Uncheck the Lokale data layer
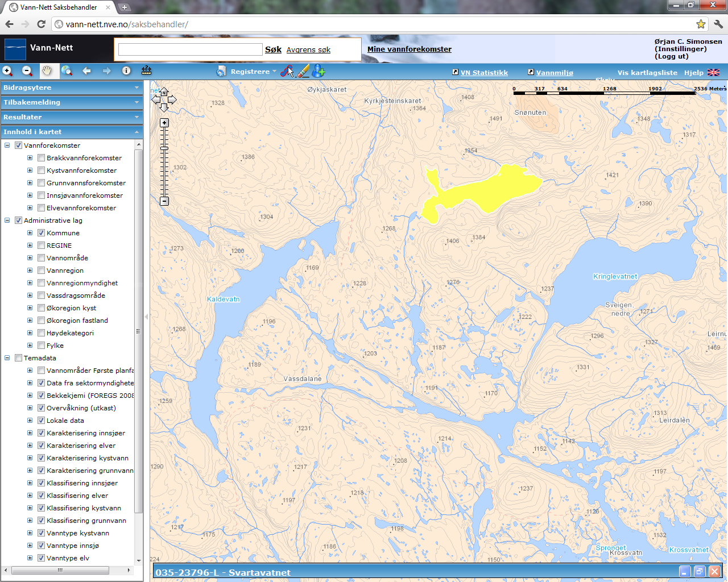 [x=41, y=421]
